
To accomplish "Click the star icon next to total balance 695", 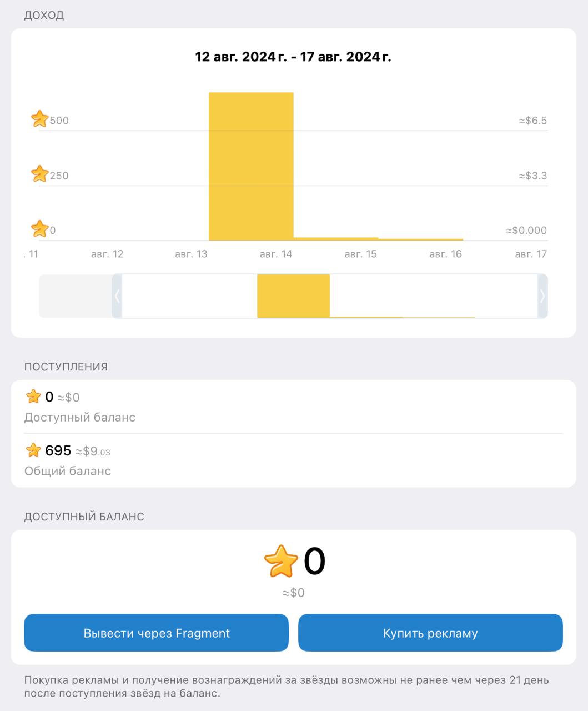I will 33,450.
